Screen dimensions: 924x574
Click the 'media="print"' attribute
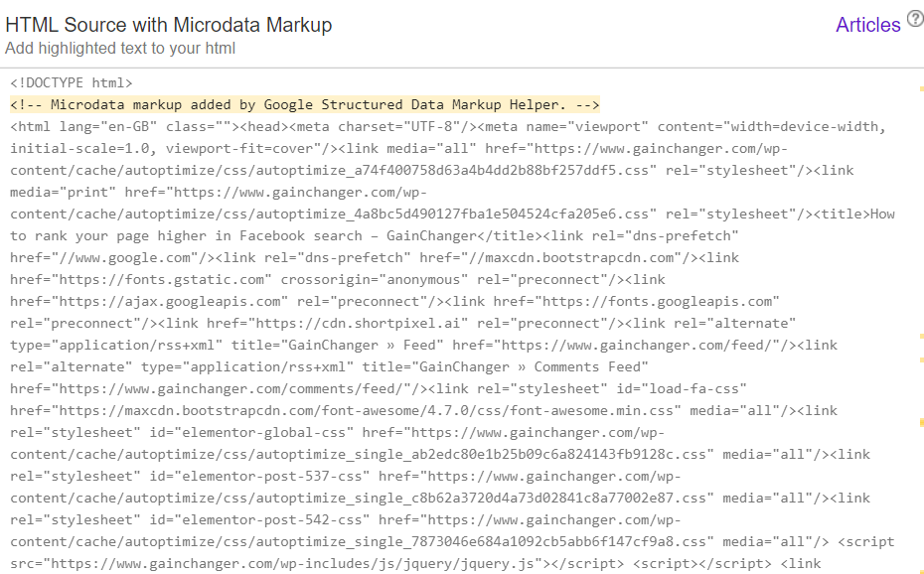point(63,192)
